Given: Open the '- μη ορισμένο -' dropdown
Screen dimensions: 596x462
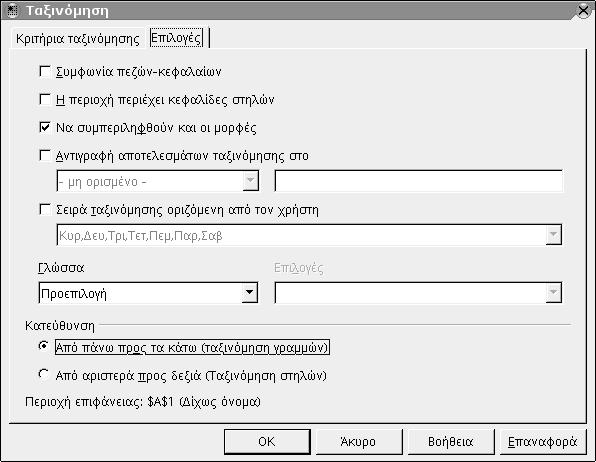Looking at the screenshot, I should click(x=158, y=181).
